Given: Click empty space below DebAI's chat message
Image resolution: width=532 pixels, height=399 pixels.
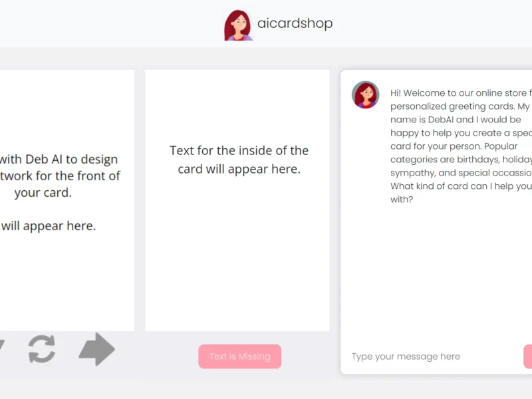Looking at the screenshot, I should click(x=439, y=273).
